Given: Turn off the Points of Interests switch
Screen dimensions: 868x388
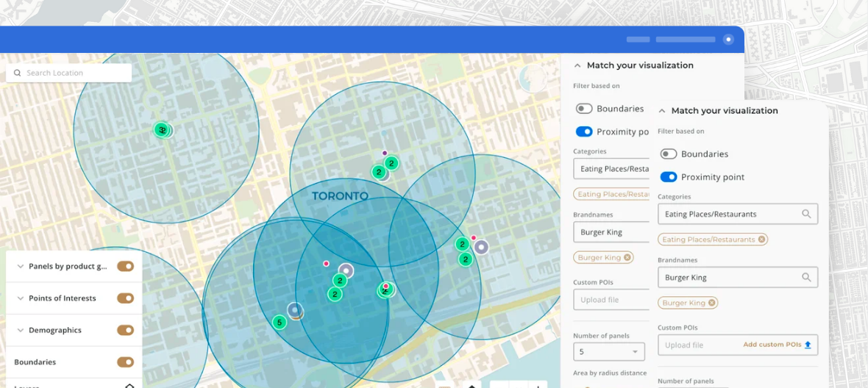Looking at the screenshot, I should [125, 298].
